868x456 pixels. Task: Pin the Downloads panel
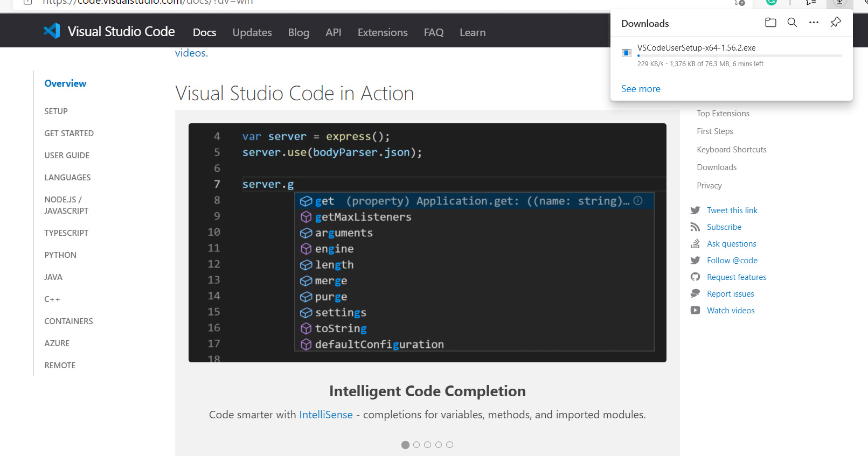coord(836,23)
